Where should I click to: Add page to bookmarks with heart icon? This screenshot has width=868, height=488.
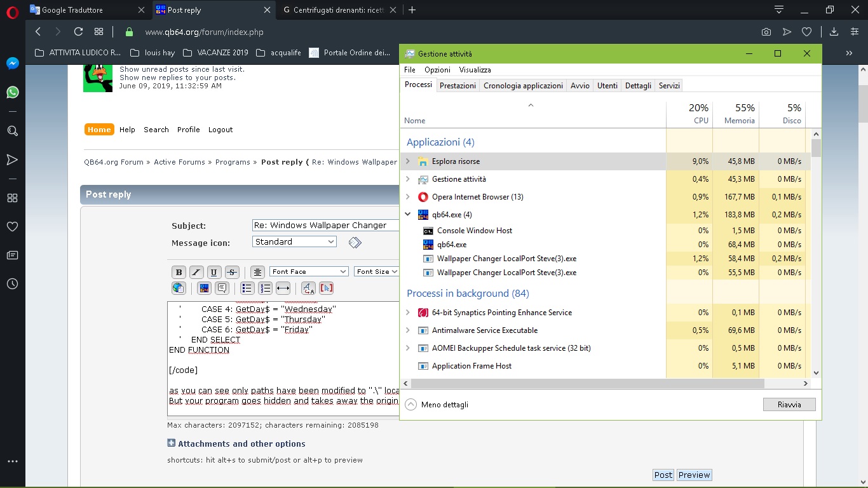[806, 32]
